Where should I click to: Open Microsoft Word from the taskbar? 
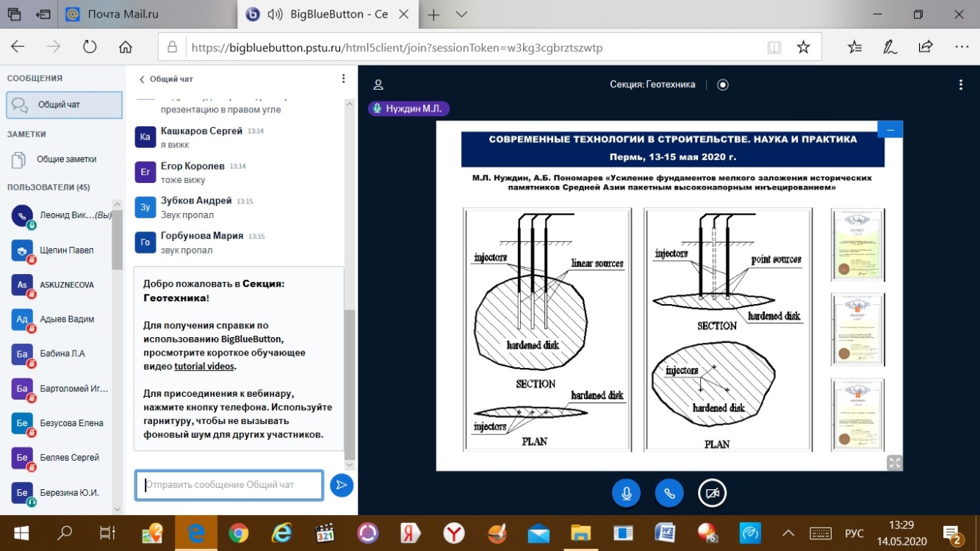click(x=666, y=533)
